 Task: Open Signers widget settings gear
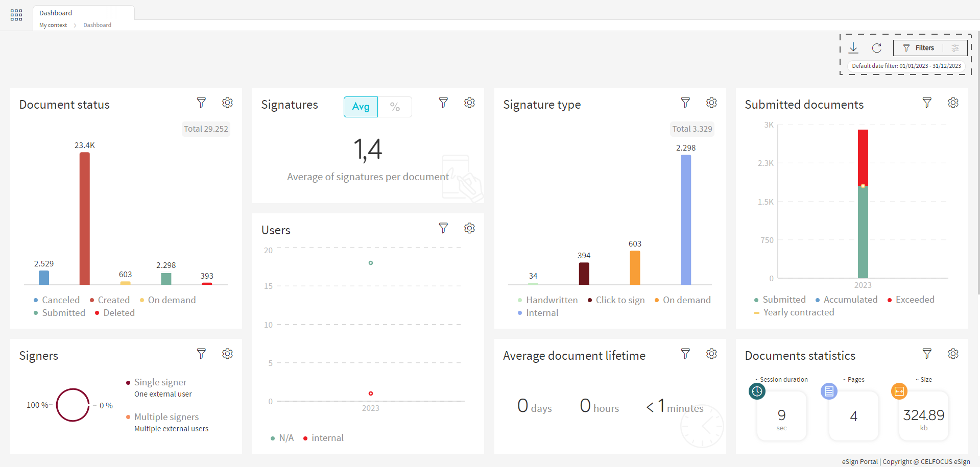227,354
